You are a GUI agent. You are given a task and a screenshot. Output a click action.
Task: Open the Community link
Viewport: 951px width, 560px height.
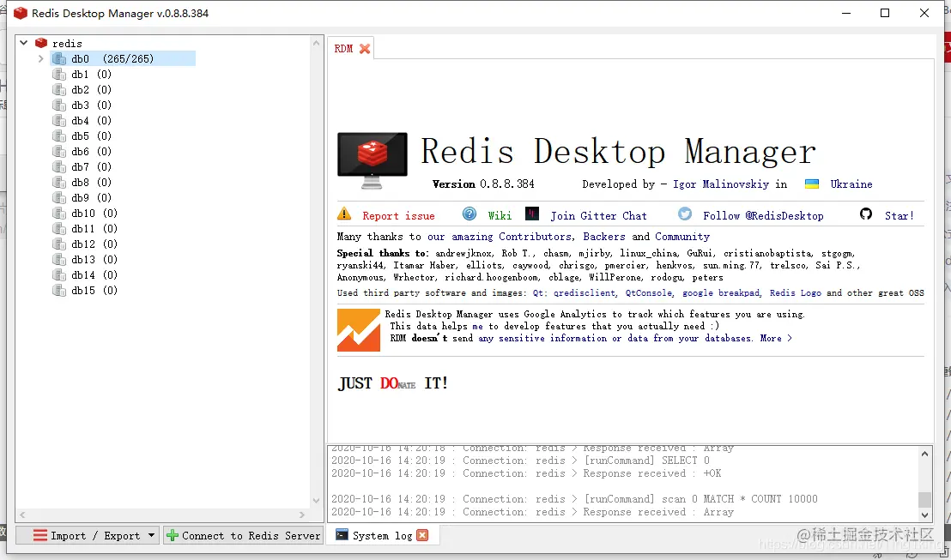pyautogui.click(x=682, y=237)
